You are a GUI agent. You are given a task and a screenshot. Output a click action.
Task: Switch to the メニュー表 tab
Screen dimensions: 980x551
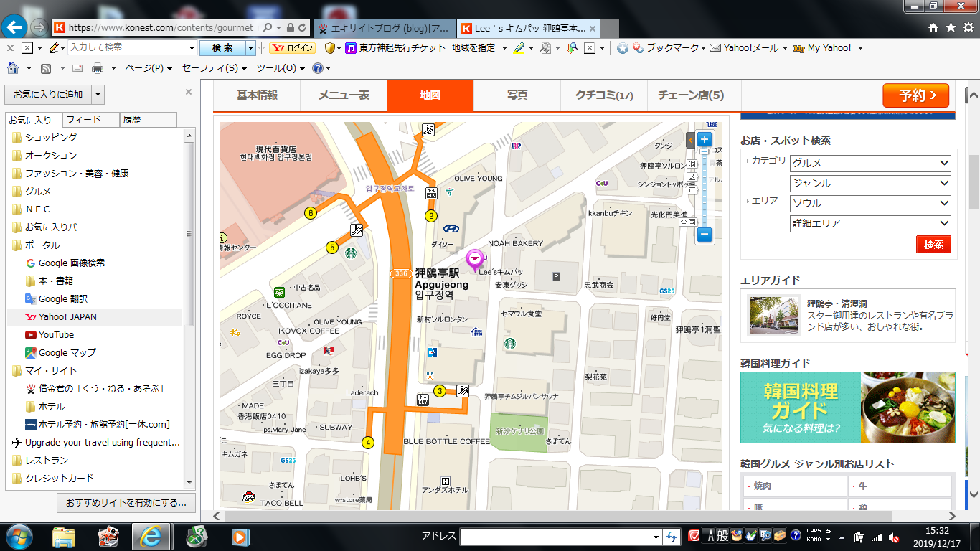tap(344, 95)
